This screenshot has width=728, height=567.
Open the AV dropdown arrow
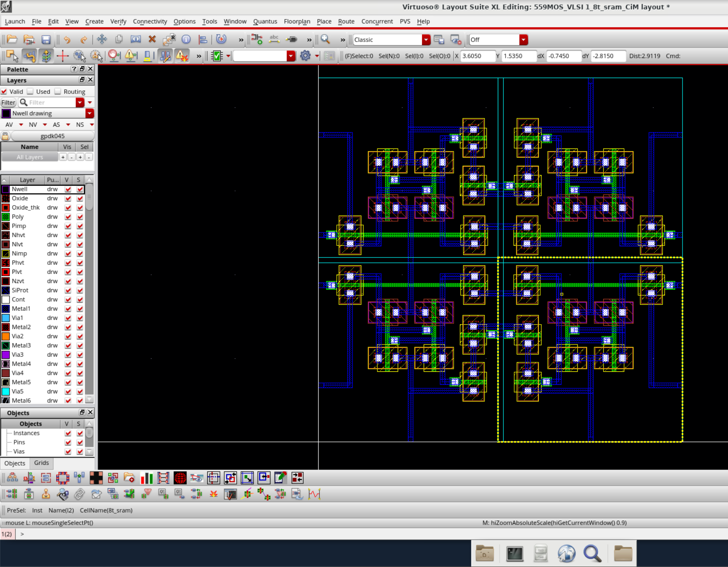pos(21,125)
